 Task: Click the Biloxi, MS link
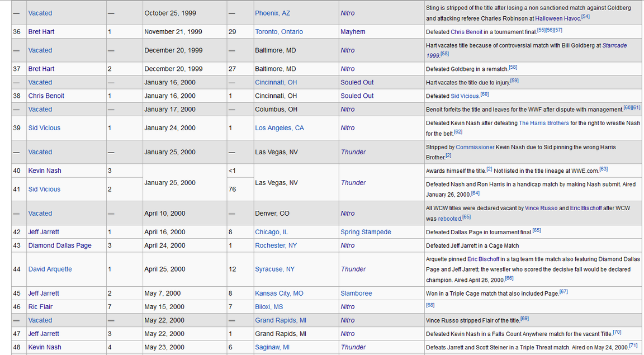click(268, 307)
